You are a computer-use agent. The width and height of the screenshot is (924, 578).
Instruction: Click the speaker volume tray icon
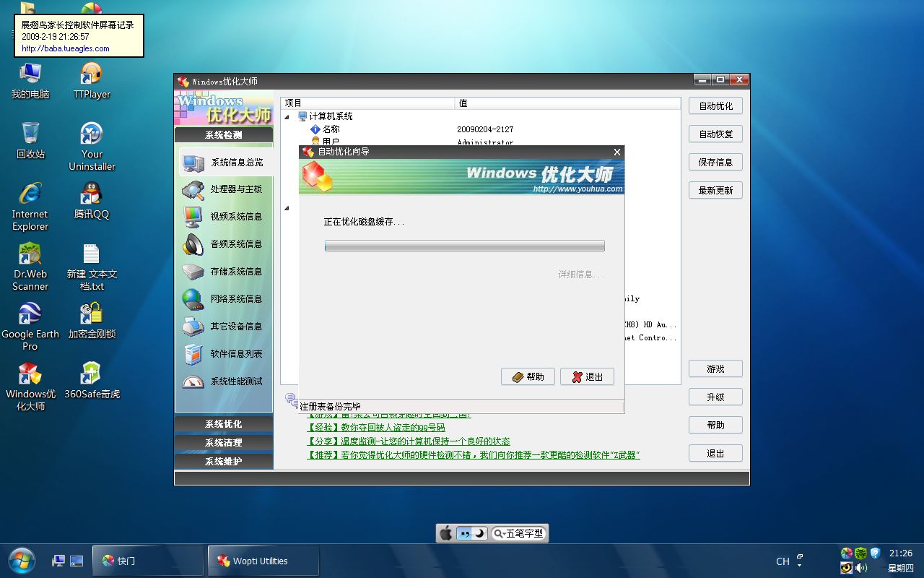click(861, 568)
